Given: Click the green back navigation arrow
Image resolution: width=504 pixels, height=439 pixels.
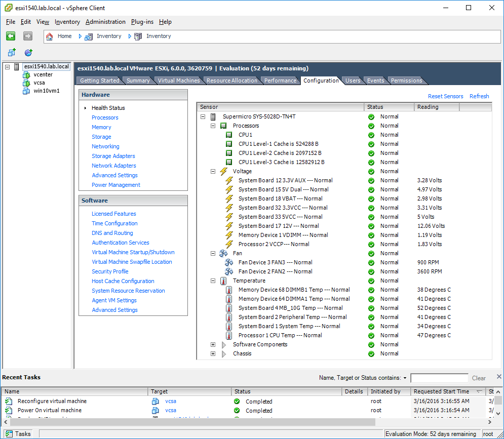Looking at the screenshot, I should [11, 36].
